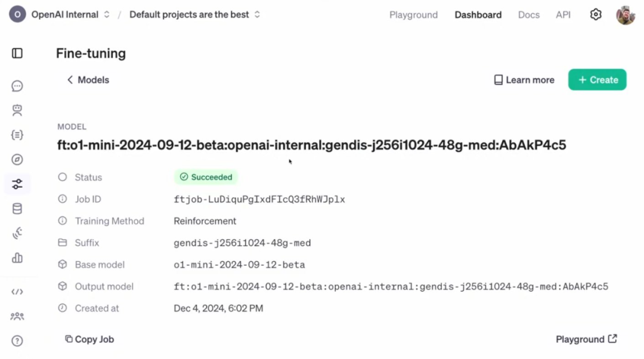Click the green Create button
This screenshot has height=359, width=644.
[x=597, y=80]
